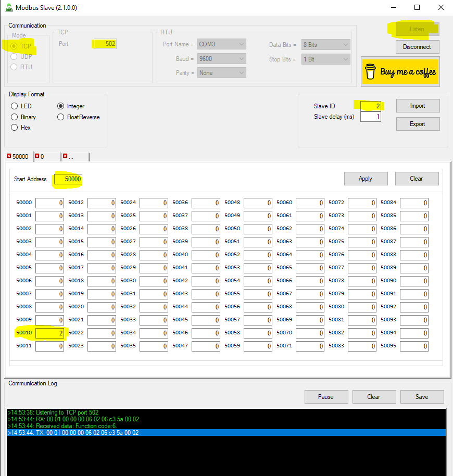Click the red X icon on the '...' tab
This screenshot has width=453, height=476.
pos(65,156)
